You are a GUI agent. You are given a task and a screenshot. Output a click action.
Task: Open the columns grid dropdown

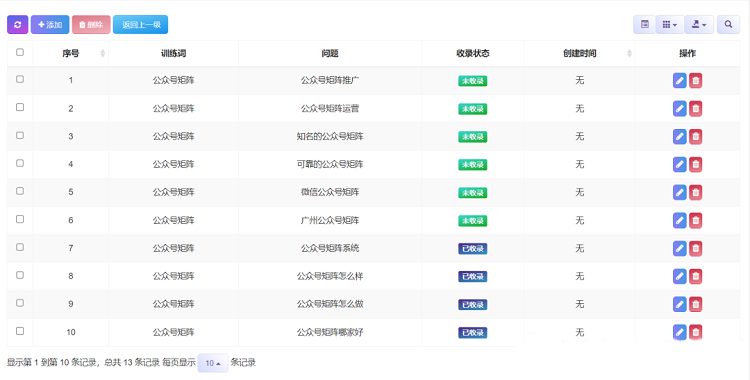coord(670,24)
